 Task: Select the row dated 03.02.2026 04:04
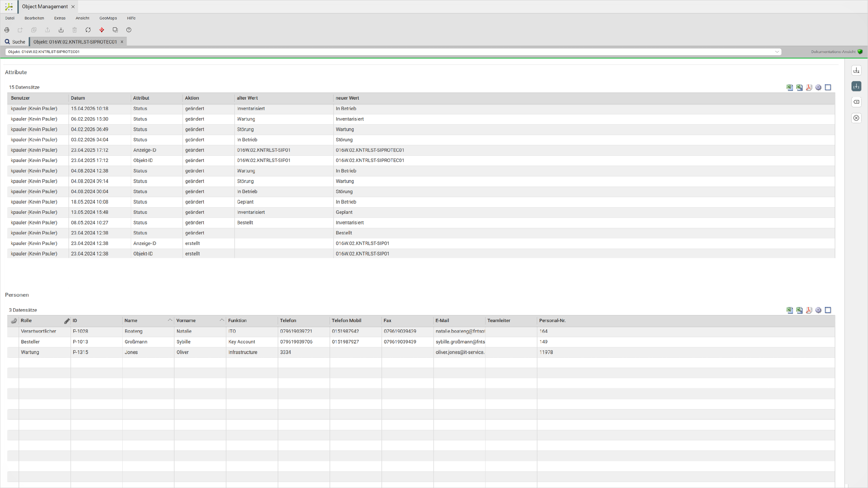point(421,140)
